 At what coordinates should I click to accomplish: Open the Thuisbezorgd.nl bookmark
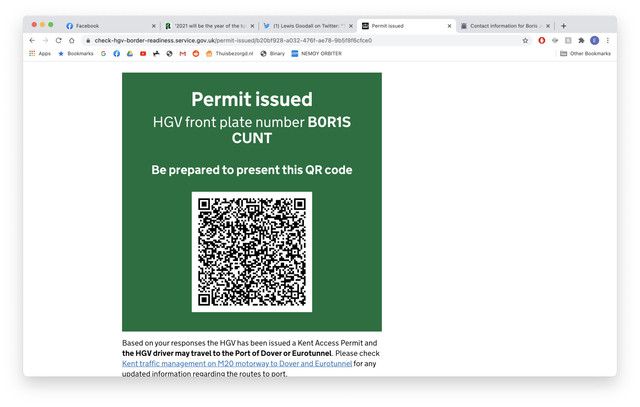coord(229,53)
